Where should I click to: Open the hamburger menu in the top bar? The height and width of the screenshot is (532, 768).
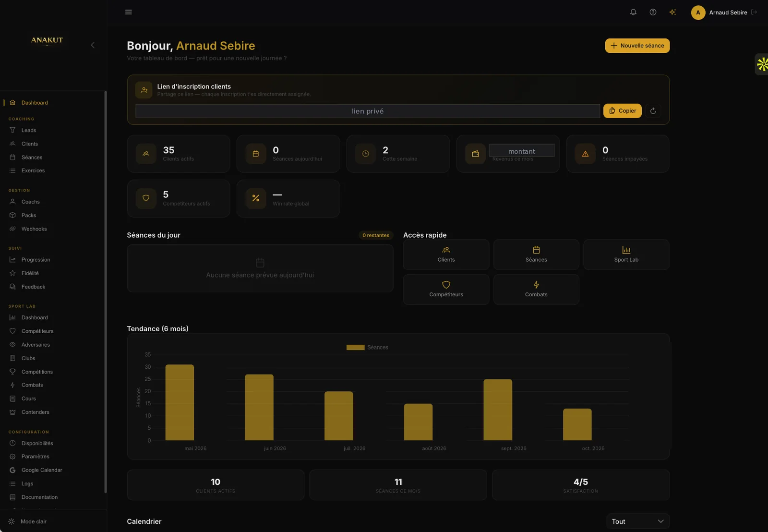coord(128,12)
